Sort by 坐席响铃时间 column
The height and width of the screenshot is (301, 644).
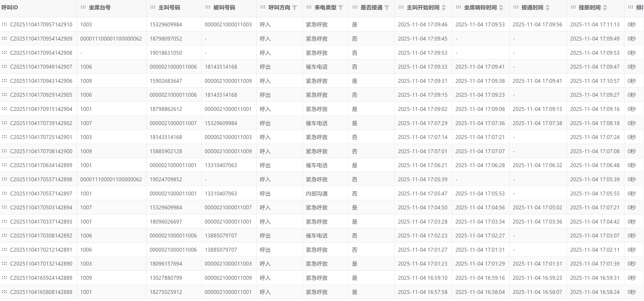click(x=501, y=8)
